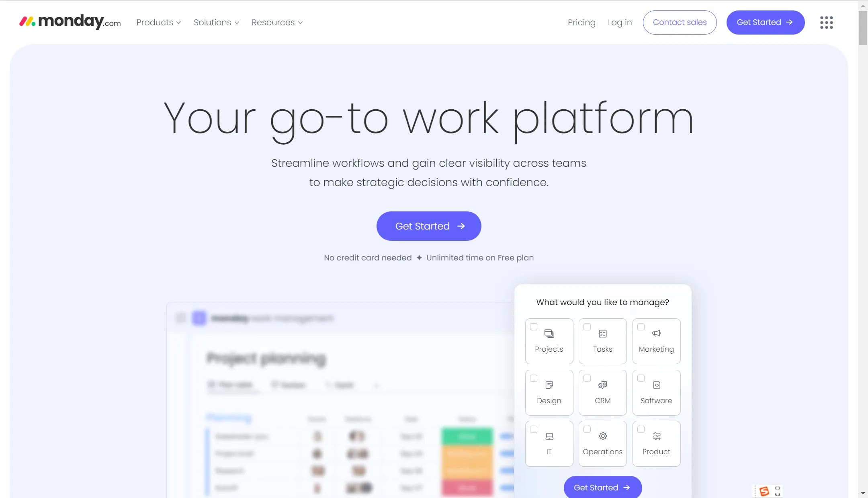
Task: Enable the Tasks checkbox
Action: (586, 327)
